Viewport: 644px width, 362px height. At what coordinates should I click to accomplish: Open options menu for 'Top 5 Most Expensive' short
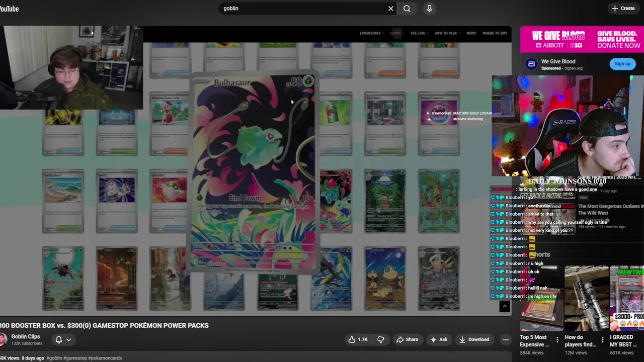557,340
